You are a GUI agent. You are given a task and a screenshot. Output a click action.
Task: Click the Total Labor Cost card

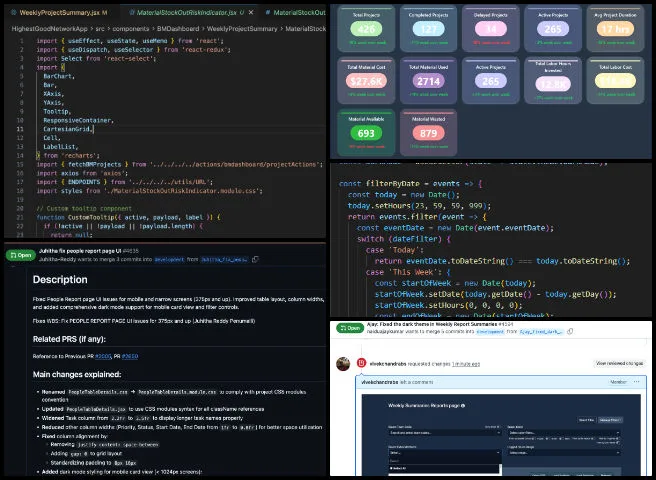pos(615,81)
